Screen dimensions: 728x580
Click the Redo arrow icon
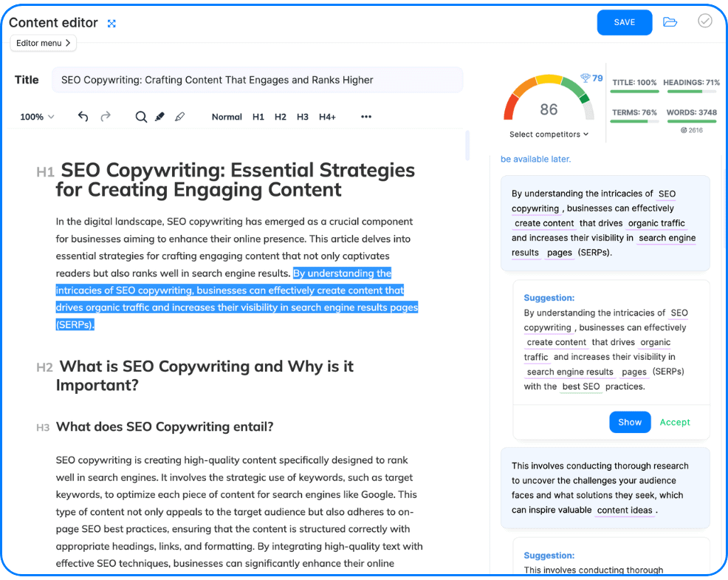tap(105, 116)
